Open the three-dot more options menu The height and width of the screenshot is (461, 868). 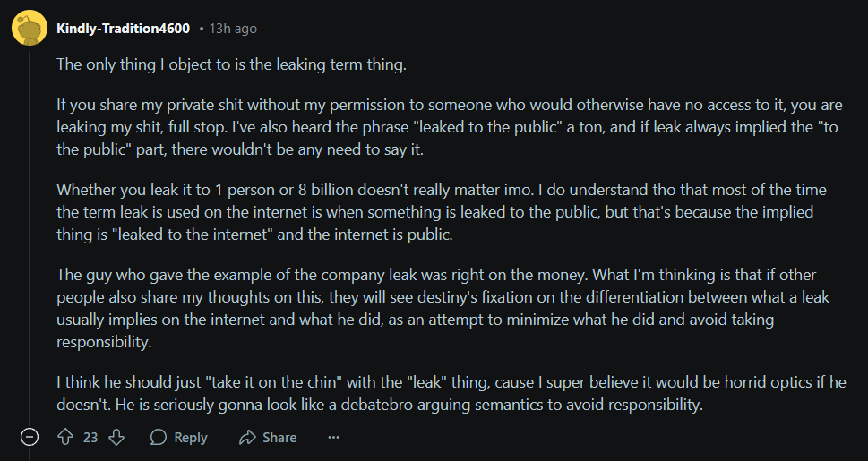333,438
